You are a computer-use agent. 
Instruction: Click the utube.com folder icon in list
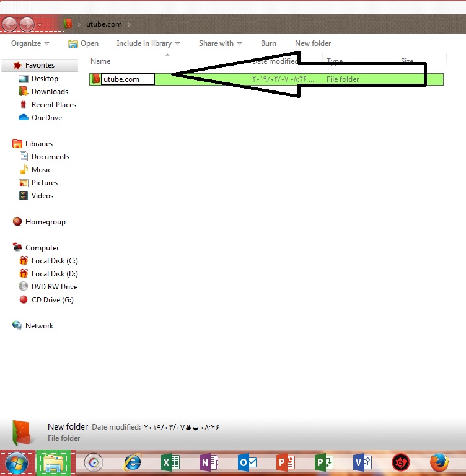click(95, 79)
